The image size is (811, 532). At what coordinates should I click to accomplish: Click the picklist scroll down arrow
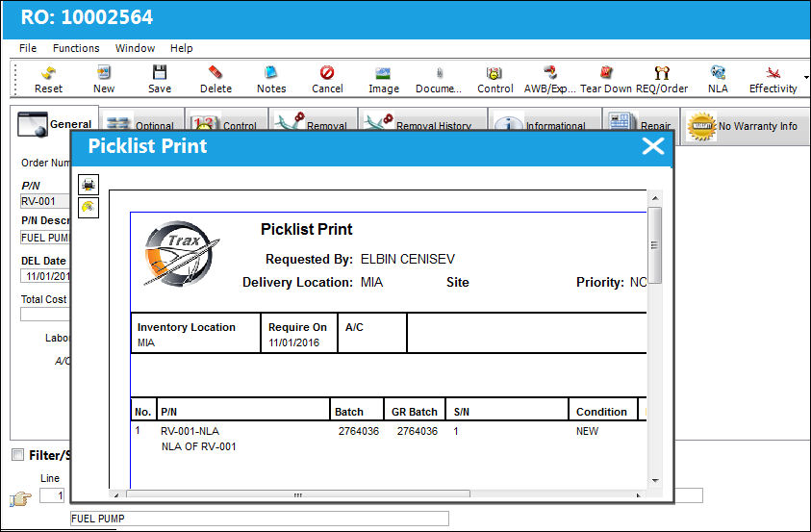click(655, 480)
